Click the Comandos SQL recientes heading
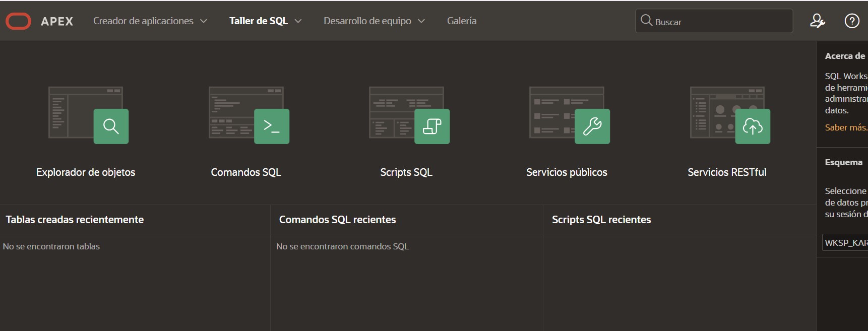The height and width of the screenshot is (331, 868). coord(337,220)
